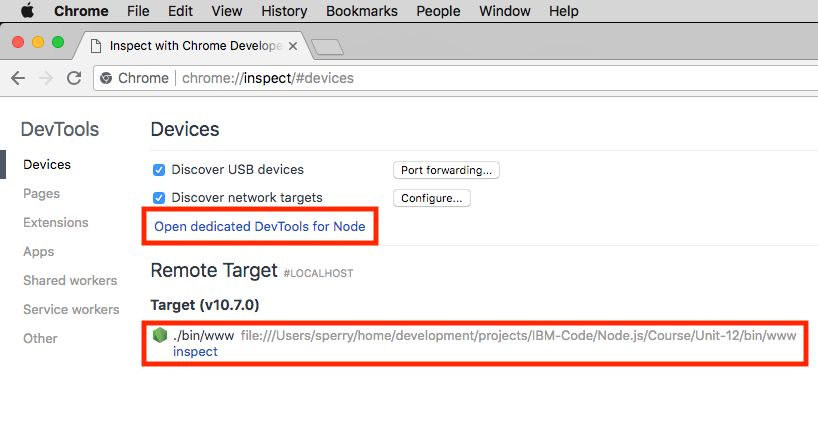The image size is (818, 447).
Task: Select the Inspect with Chrome Developer tab
Action: 193,46
